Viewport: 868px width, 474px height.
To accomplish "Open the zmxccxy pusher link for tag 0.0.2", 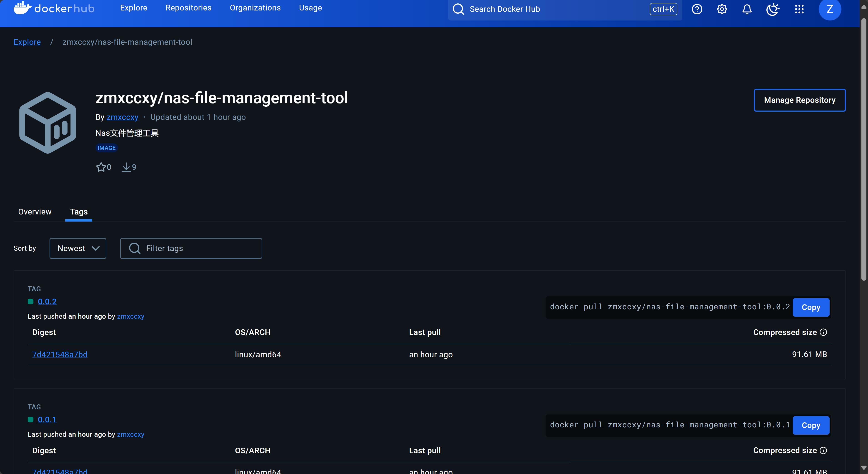I will click(x=131, y=316).
